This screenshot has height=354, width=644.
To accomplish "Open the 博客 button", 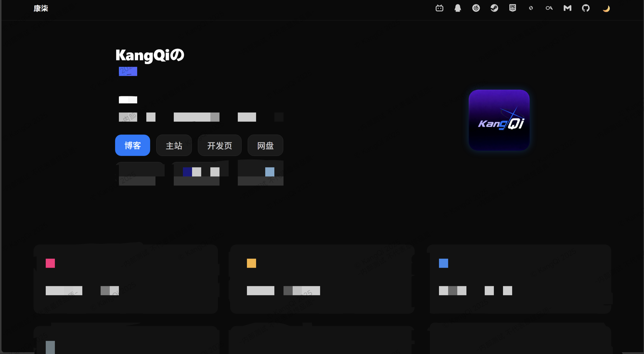I will pos(132,145).
